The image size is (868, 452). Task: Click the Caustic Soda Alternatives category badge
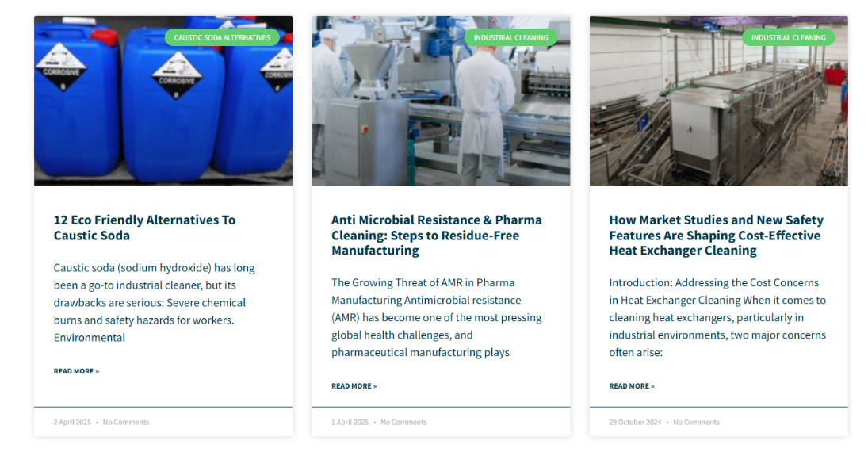pyautogui.click(x=222, y=38)
